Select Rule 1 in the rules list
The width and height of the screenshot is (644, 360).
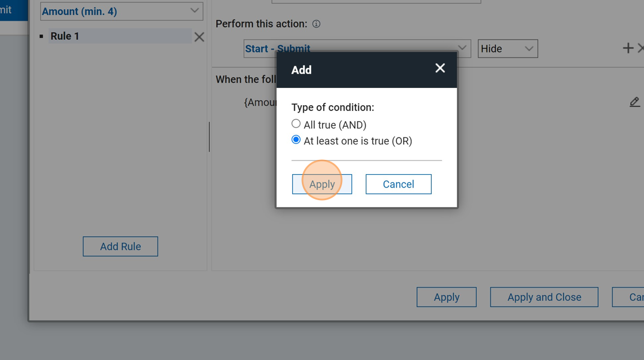(x=120, y=36)
